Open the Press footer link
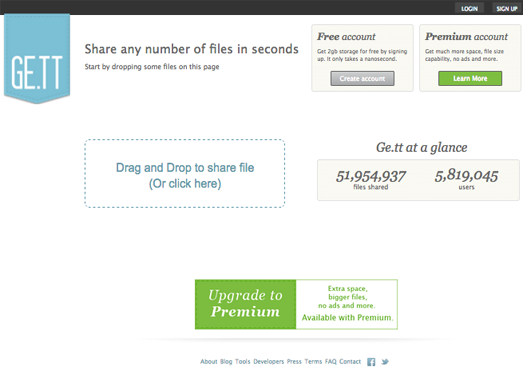 [294, 362]
